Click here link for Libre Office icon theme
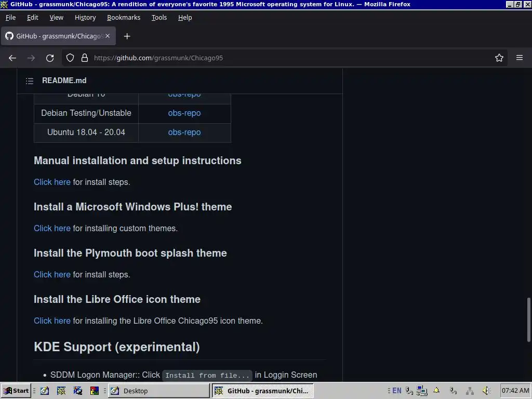 click(52, 321)
